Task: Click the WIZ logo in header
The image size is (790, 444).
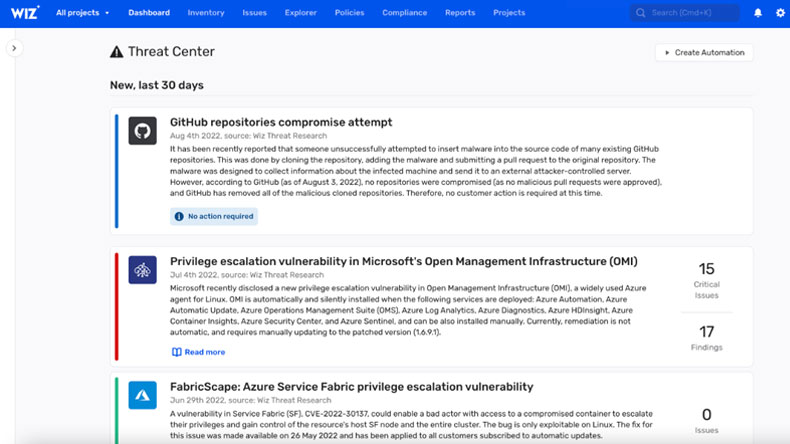Action: (x=22, y=13)
